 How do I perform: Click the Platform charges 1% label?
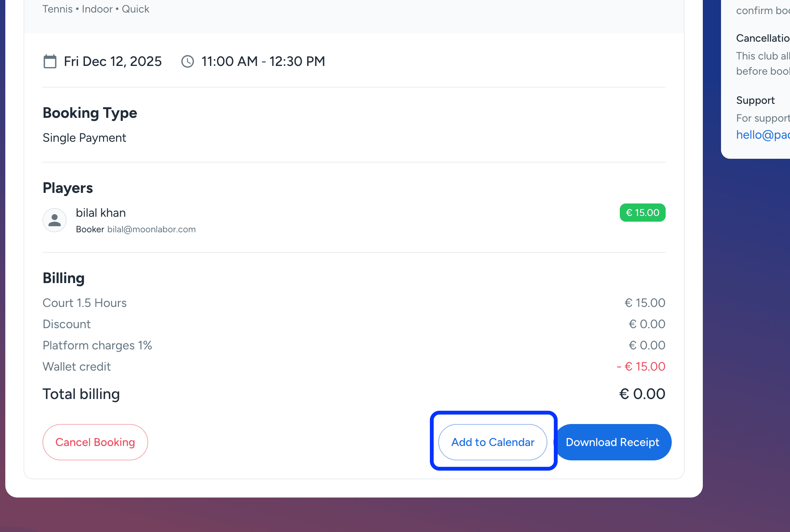(97, 345)
